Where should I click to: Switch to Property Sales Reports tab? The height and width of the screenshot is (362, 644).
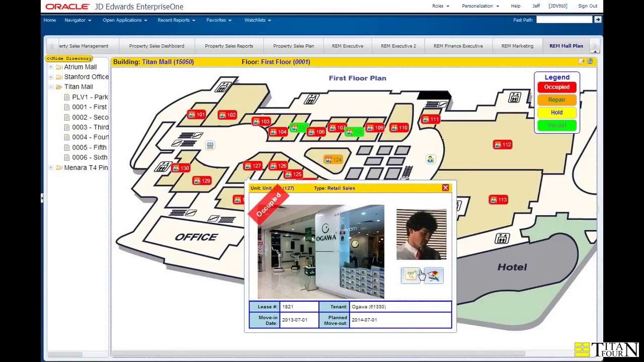click(x=229, y=46)
